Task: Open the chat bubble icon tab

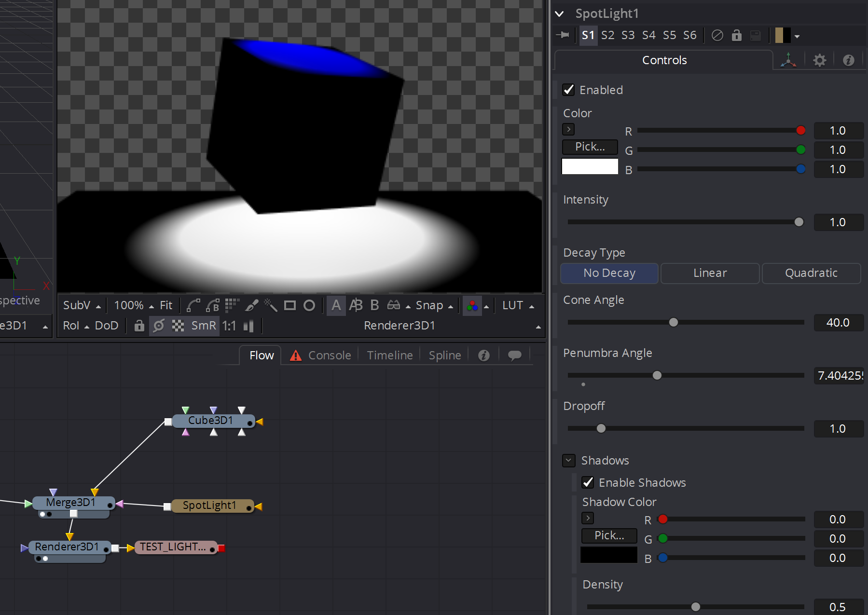Action: 515,355
